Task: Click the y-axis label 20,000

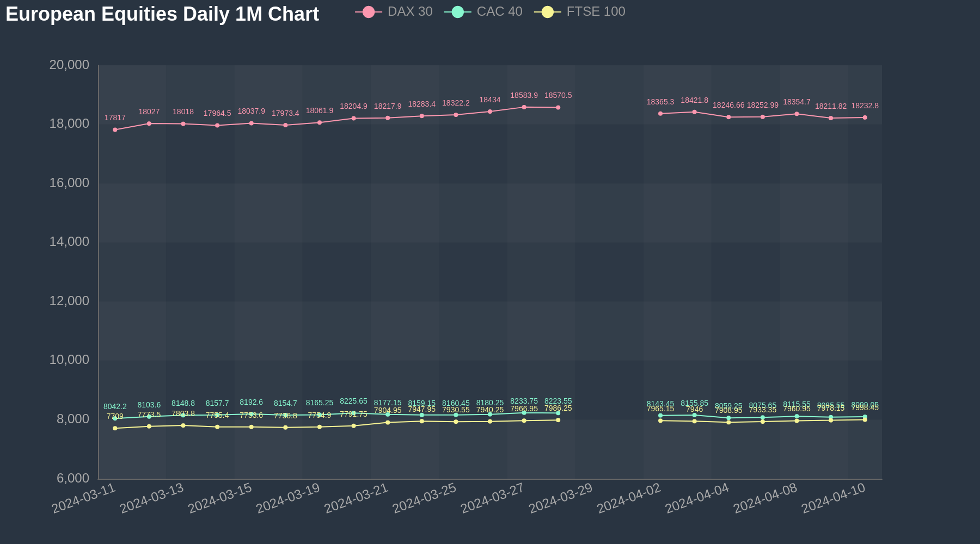Action: tap(69, 65)
